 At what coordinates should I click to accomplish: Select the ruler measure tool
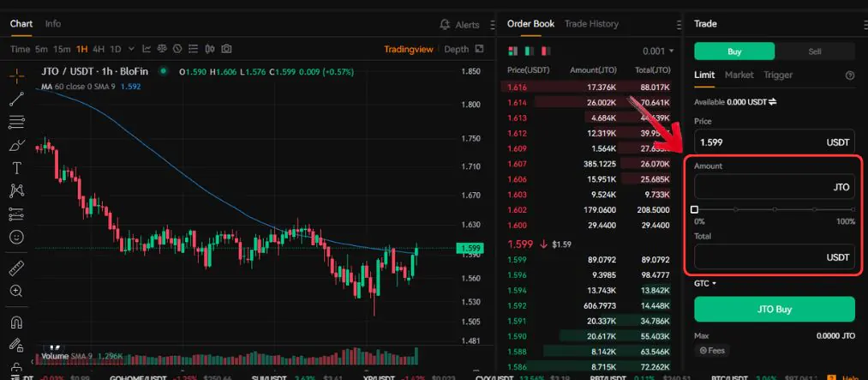(16, 268)
